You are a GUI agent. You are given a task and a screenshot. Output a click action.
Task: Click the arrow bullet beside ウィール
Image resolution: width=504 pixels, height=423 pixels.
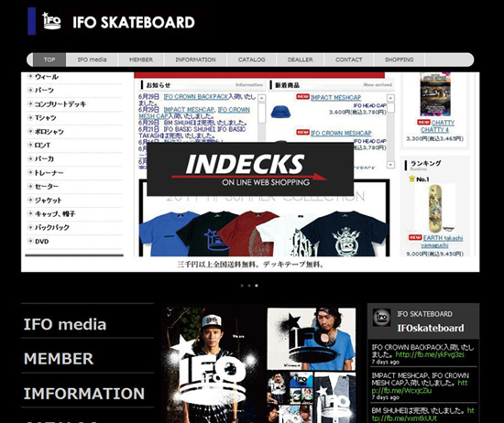coord(30,76)
